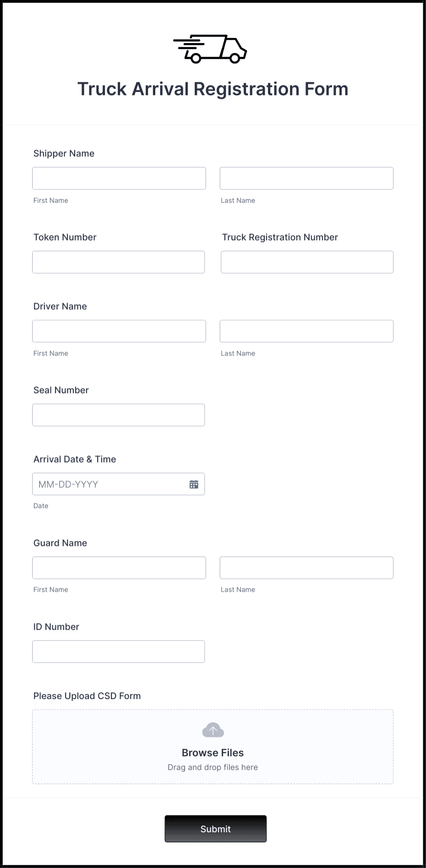426x868 pixels.
Task: Click the Guard Last Name field
Action: click(306, 568)
